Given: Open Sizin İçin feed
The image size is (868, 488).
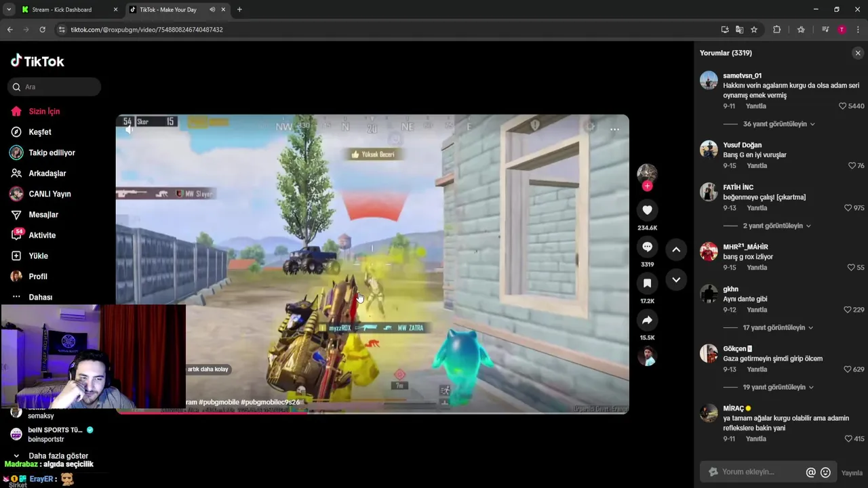Looking at the screenshot, I should pyautogui.click(x=44, y=111).
